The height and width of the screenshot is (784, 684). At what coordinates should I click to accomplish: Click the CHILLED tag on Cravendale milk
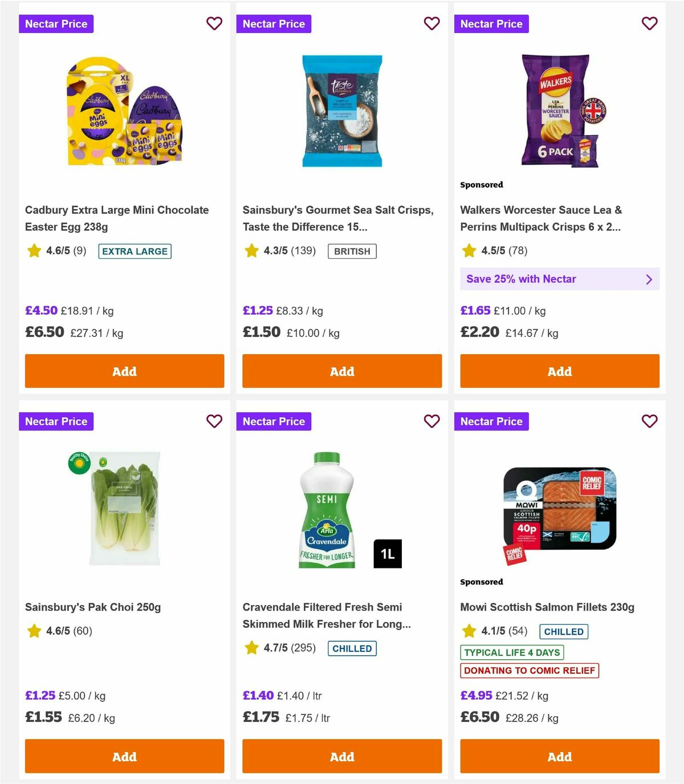(352, 648)
